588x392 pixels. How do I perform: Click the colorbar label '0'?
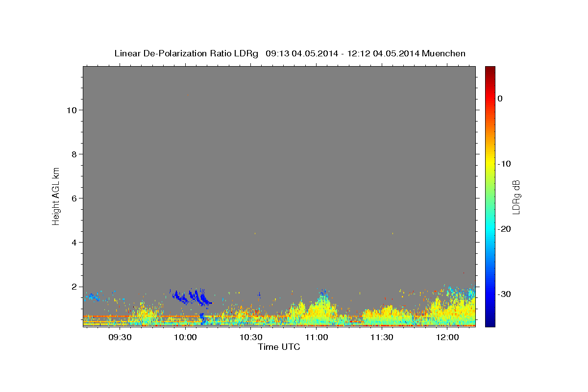pos(500,98)
